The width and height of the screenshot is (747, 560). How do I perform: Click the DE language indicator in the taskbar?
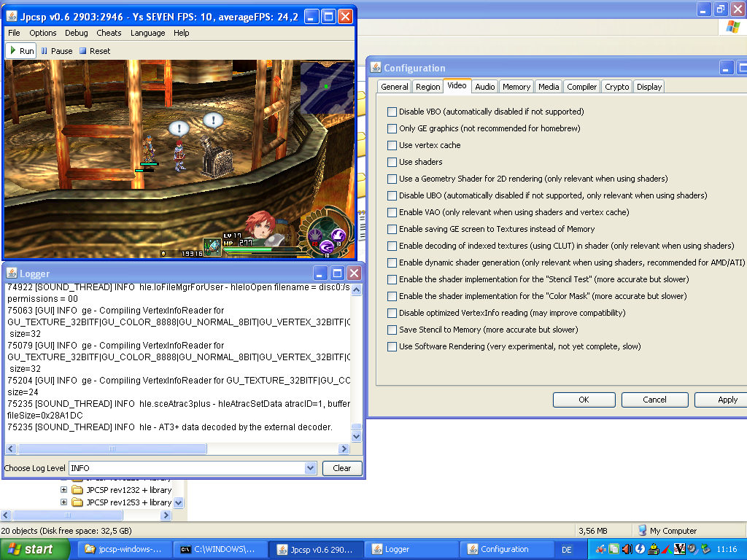click(567, 549)
